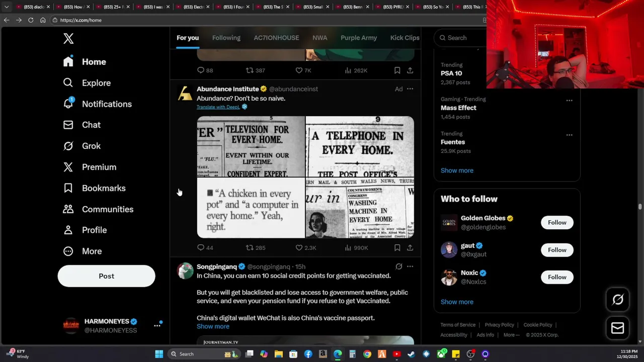The height and width of the screenshot is (362, 644).
Task: Follow gaut
Action: (x=557, y=250)
